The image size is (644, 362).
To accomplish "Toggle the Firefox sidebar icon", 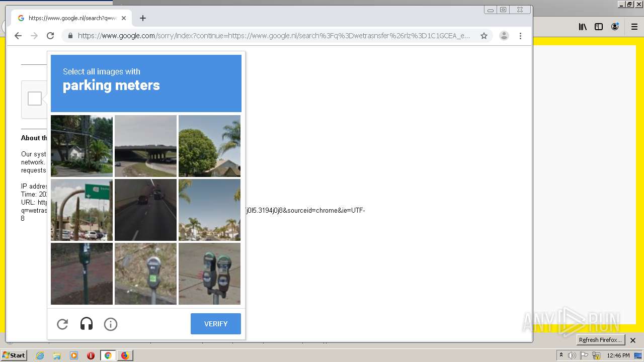I will pos(599,27).
